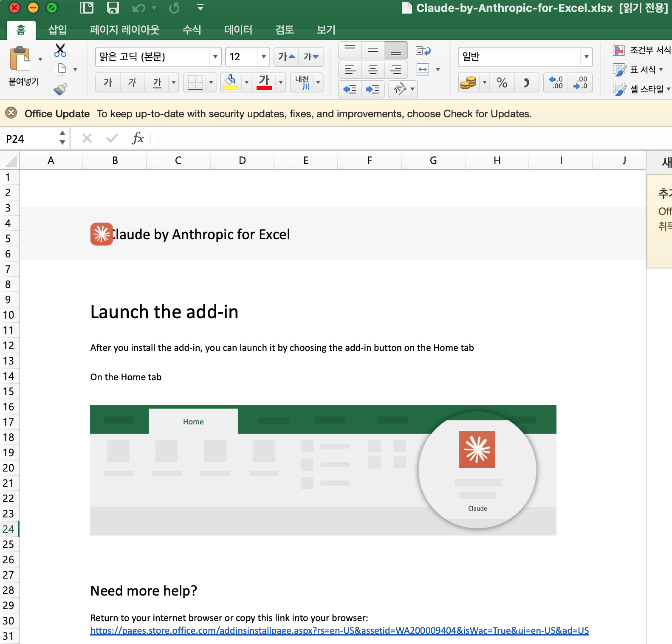Toggle italic 가 formatting
672x644 pixels.
pos(133,82)
